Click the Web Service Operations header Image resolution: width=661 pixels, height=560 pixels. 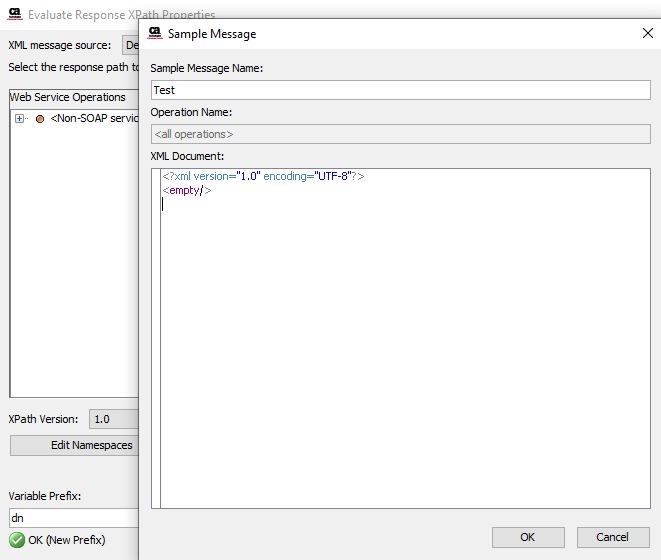pyautogui.click(x=68, y=97)
